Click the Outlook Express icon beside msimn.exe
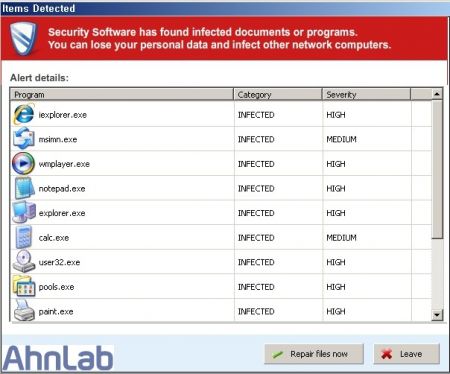This screenshot has height=374, width=450. pos(24,138)
